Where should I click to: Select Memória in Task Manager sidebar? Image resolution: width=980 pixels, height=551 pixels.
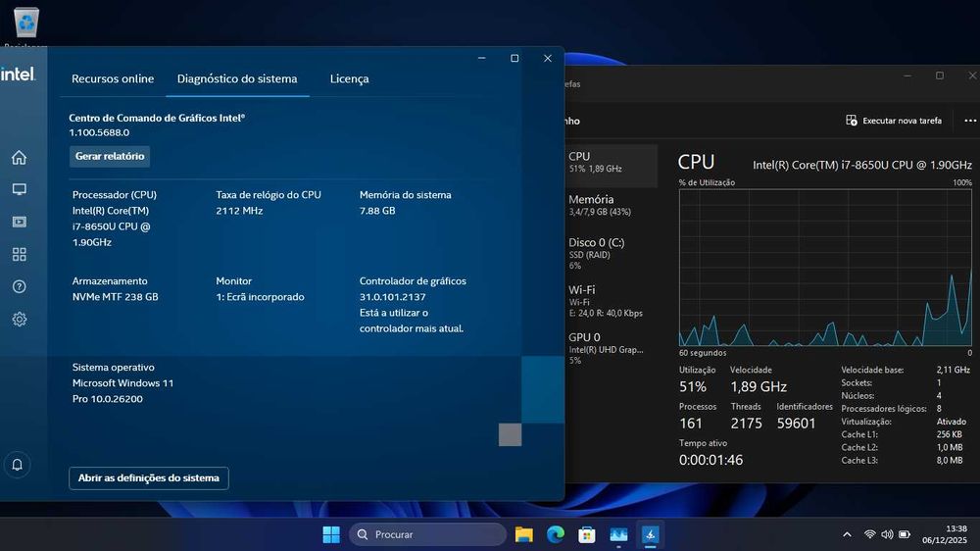pyautogui.click(x=611, y=205)
